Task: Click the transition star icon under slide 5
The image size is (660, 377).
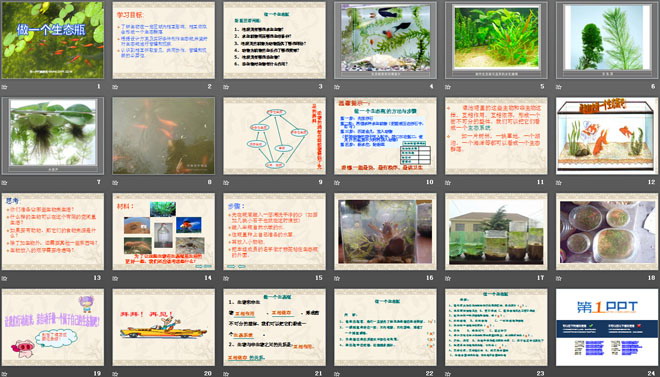Action: (x=448, y=87)
